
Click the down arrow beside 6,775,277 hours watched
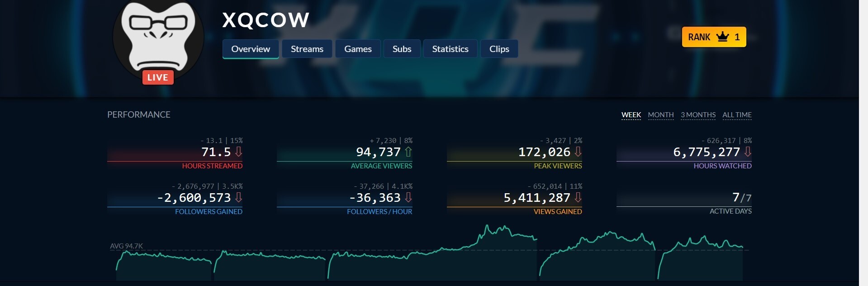point(748,152)
